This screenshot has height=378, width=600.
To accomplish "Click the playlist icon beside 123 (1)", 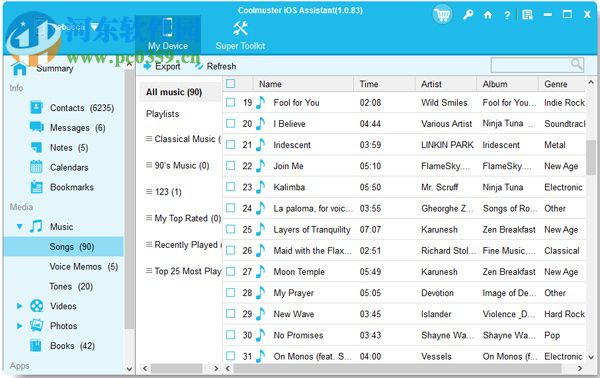I will click(x=149, y=191).
